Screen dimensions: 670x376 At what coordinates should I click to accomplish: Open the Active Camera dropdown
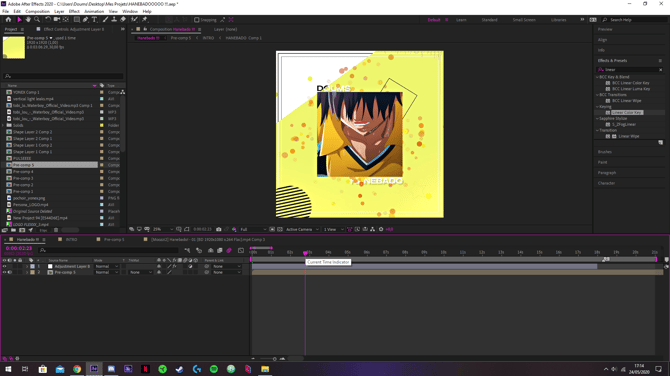point(302,229)
